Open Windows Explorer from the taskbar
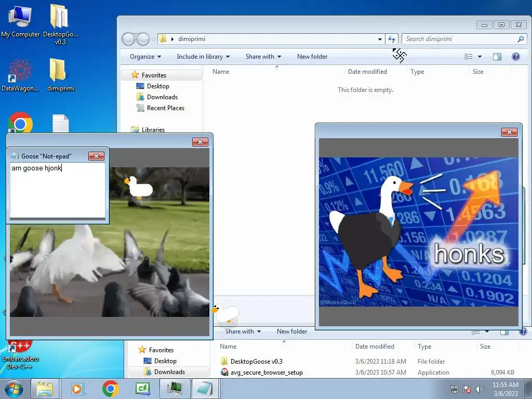Image resolution: width=532 pixels, height=399 pixels. [45, 389]
